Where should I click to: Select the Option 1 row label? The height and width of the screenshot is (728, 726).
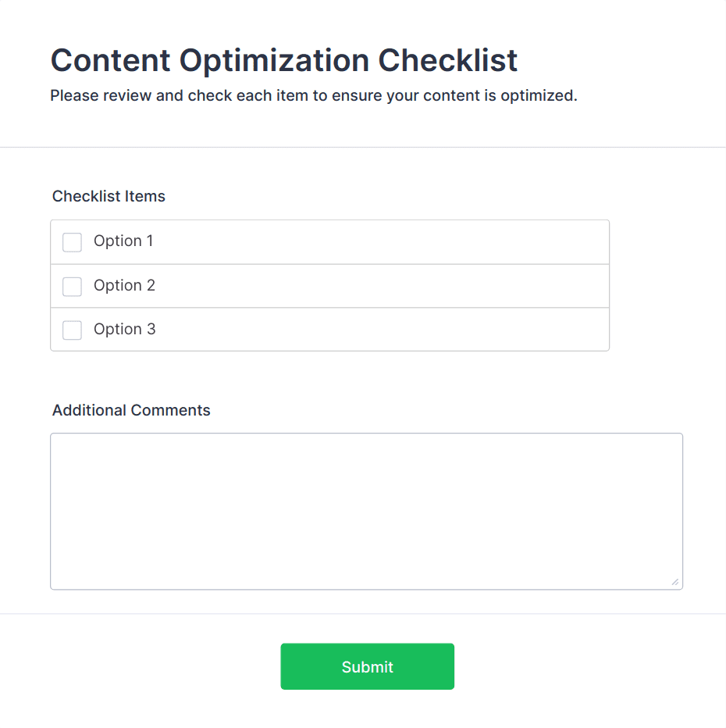(124, 241)
